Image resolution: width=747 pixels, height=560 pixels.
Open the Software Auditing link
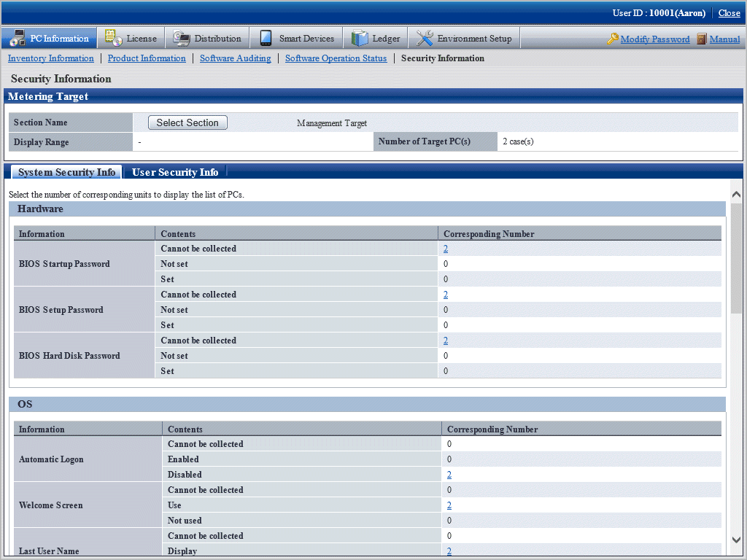click(x=235, y=58)
